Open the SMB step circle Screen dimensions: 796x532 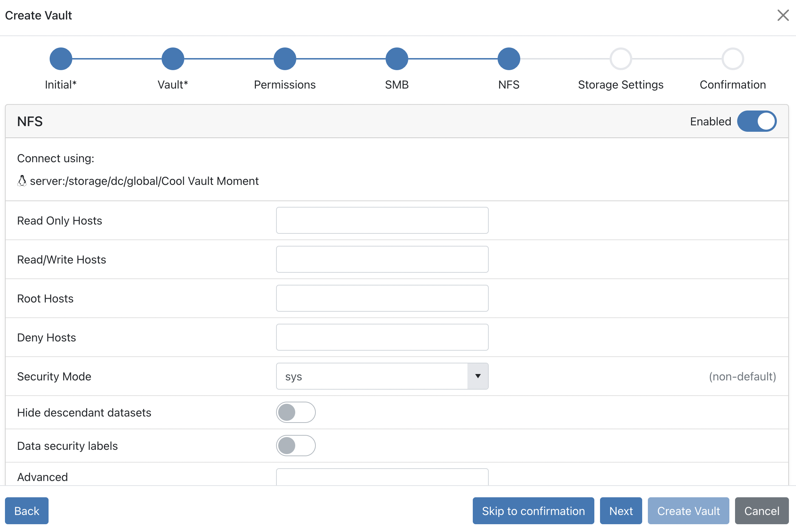(397, 59)
